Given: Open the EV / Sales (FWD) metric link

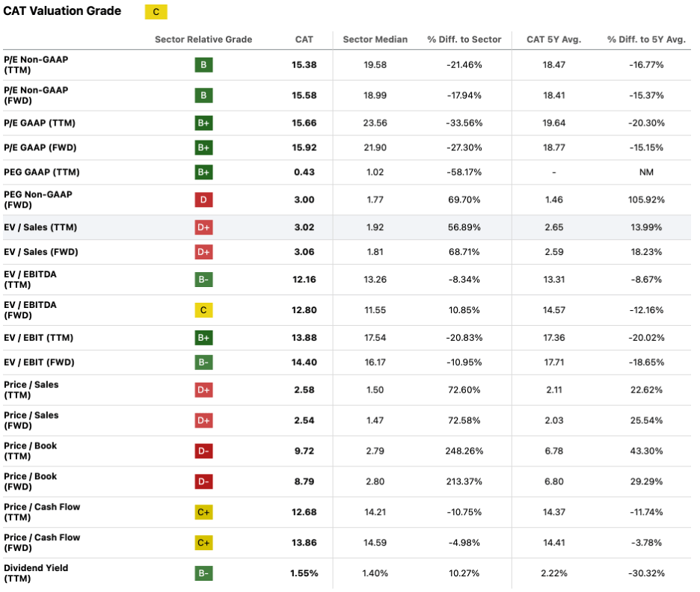Looking at the screenshot, I should (41, 252).
